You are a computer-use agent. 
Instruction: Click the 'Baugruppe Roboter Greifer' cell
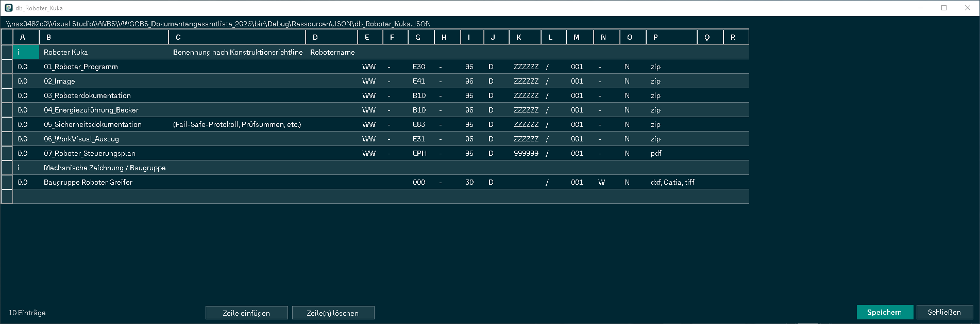point(104,182)
